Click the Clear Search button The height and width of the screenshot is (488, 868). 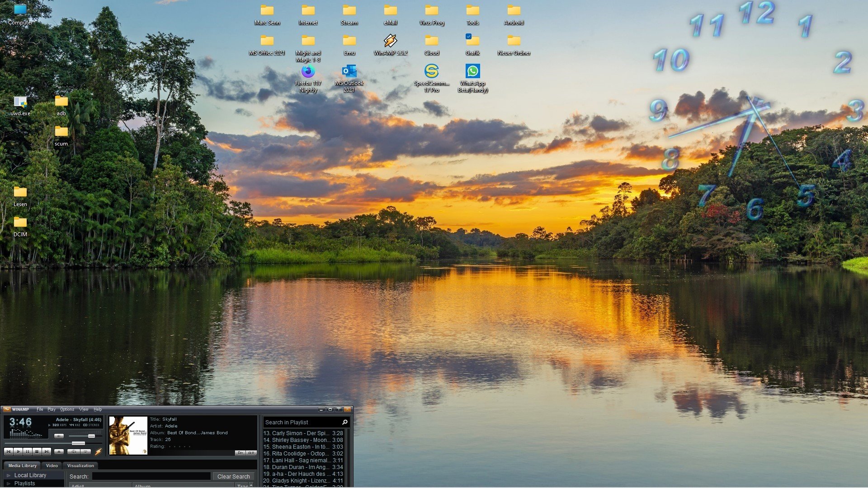[233, 476]
